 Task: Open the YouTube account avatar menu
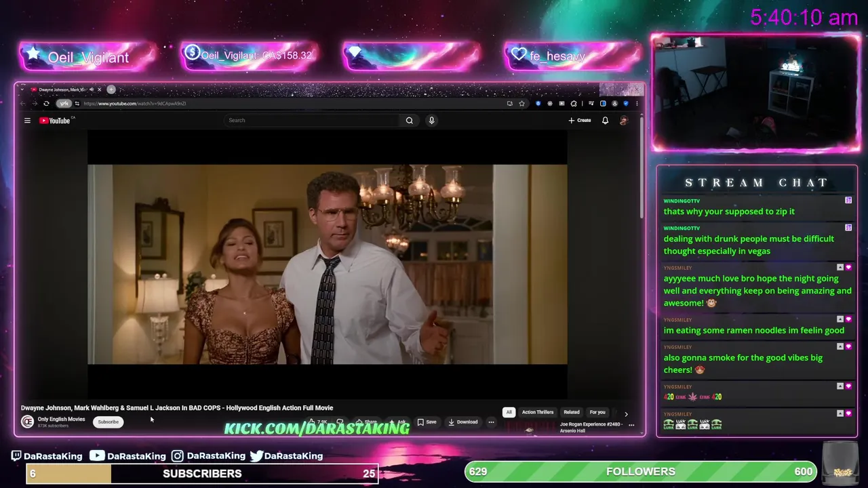(x=624, y=121)
